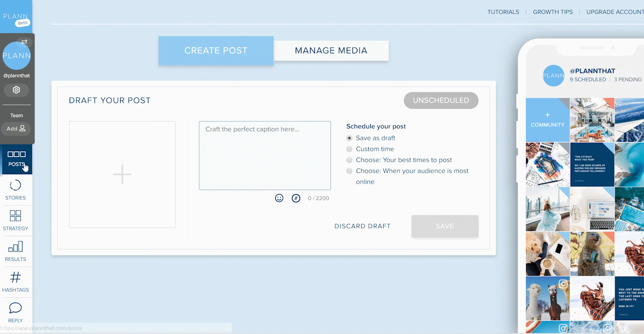Open the Posts section in sidebar
The image size is (644, 334).
point(16,159)
